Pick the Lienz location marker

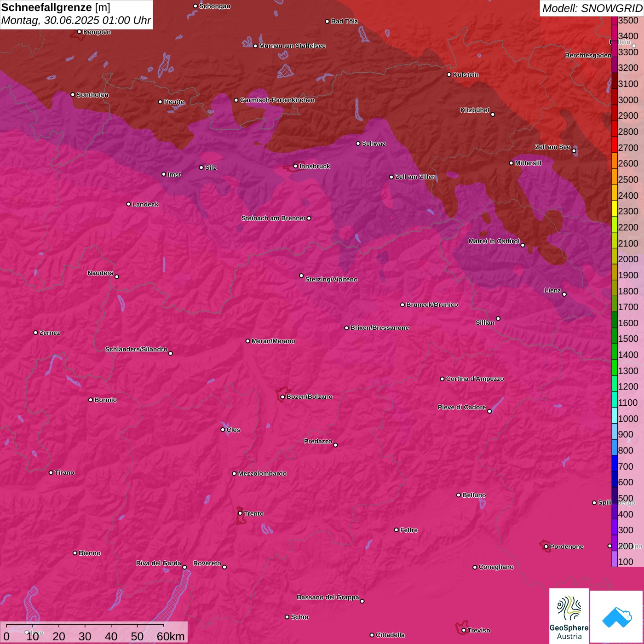click(564, 294)
